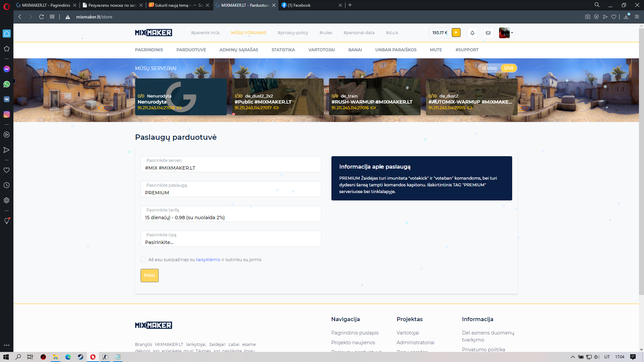The width and height of the screenshot is (644, 362).
Task: Close the Facebook tab
Action: (340, 5)
